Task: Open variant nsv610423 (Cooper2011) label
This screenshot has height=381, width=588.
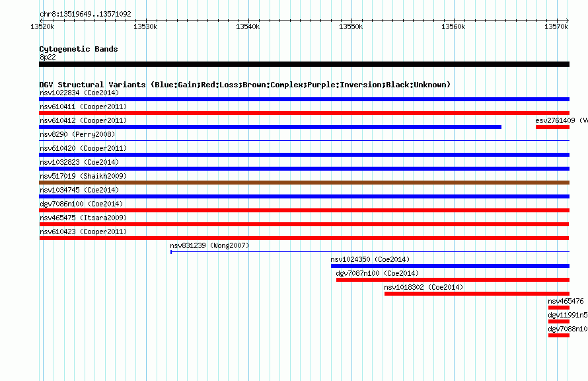Action: pos(83,232)
